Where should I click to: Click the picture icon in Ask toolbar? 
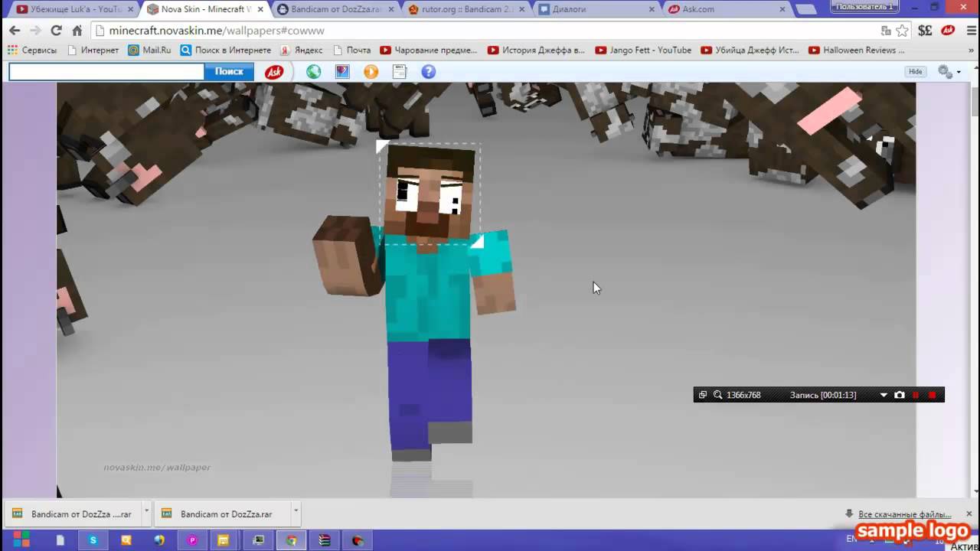(342, 72)
